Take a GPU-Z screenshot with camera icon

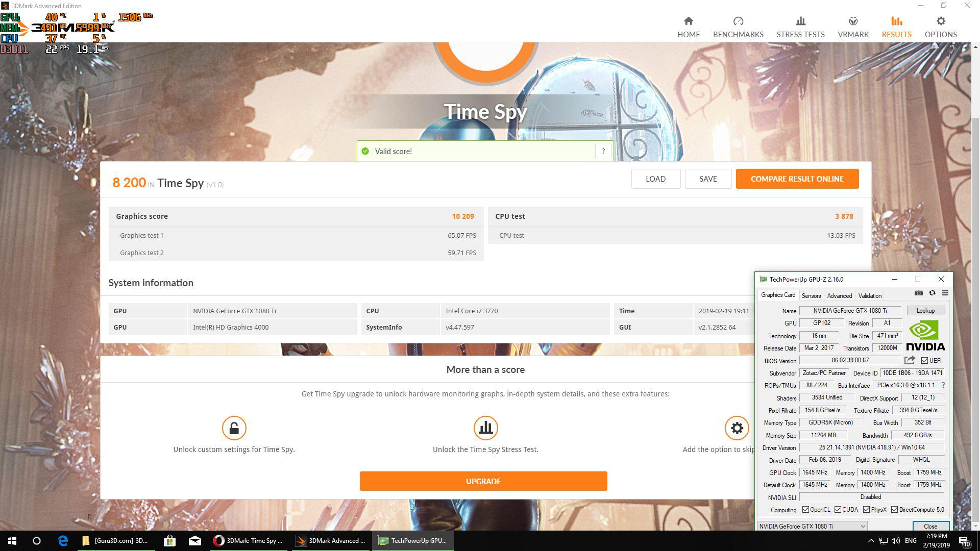[918, 293]
